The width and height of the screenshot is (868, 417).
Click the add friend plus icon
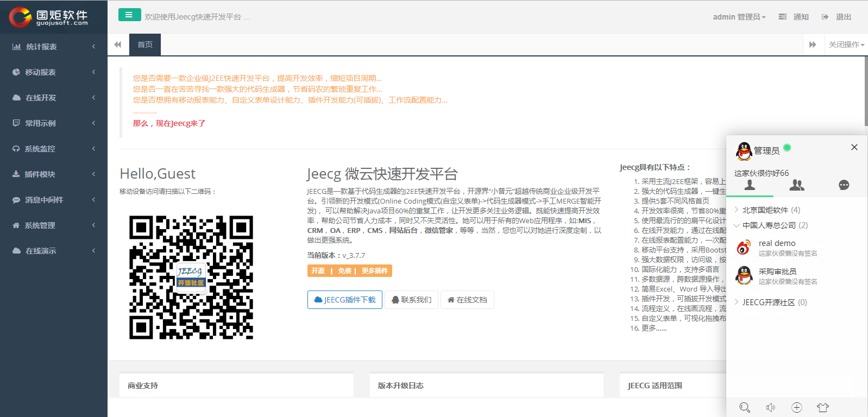tap(797, 407)
